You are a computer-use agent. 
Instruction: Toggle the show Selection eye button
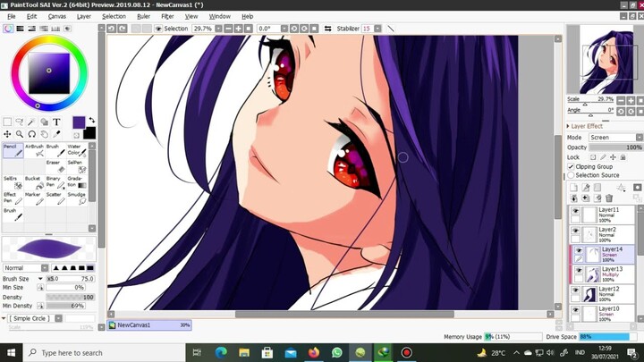pos(158,29)
